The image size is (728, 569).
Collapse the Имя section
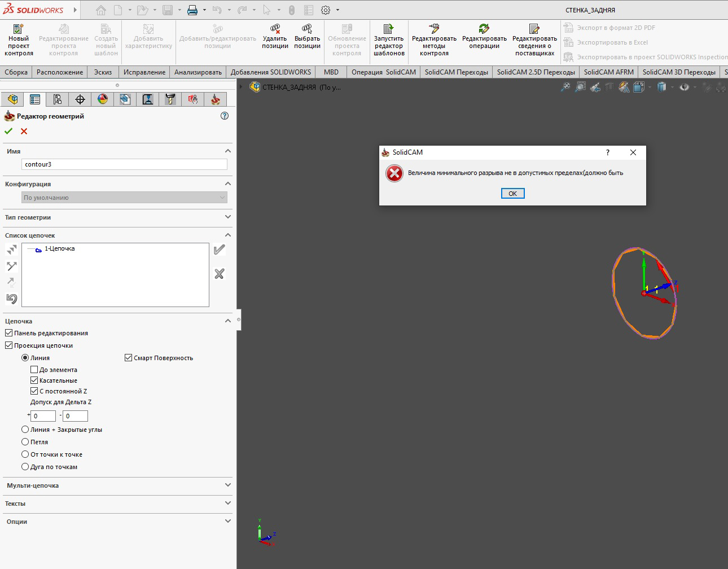(228, 151)
